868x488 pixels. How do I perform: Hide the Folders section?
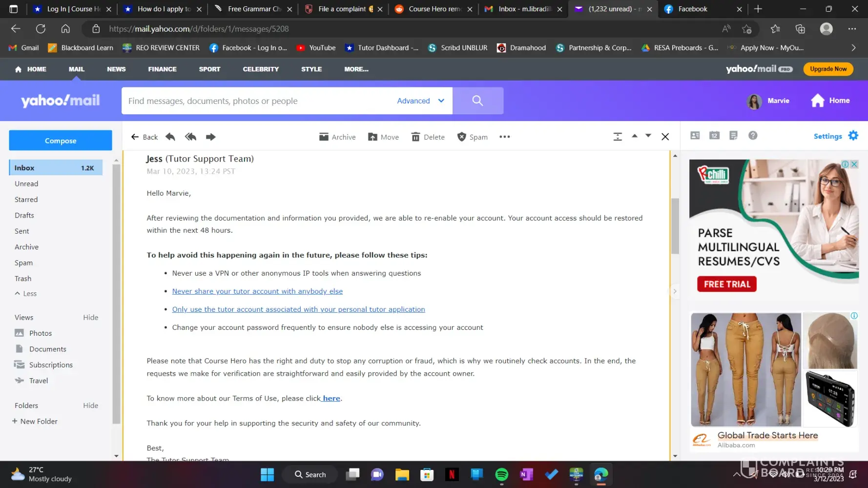pyautogui.click(x=90, y=406)
